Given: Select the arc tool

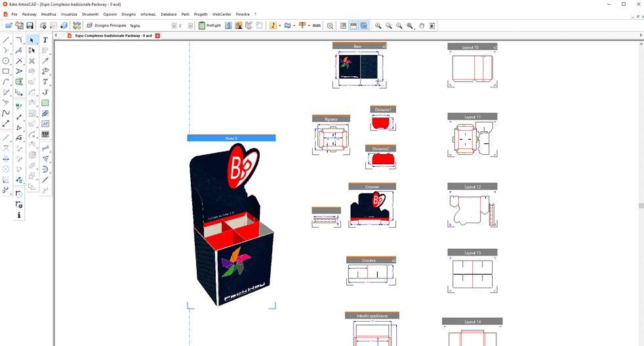Looking at the screenshot, I should [6, 82].
